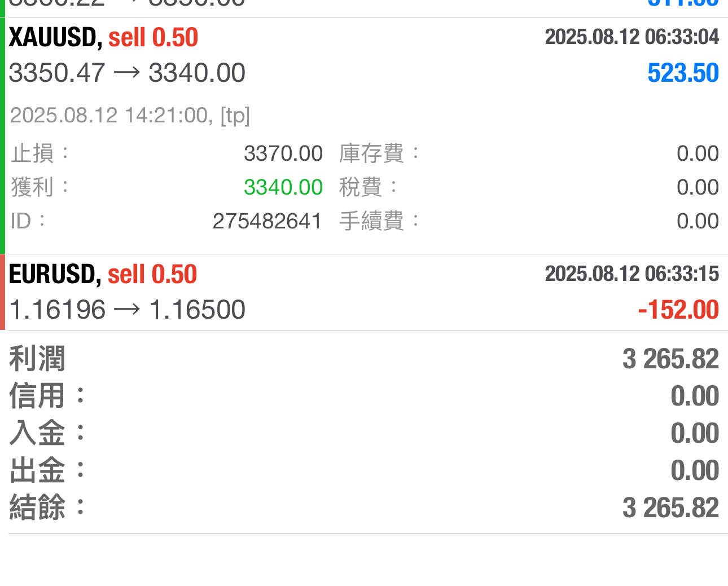Tap the EURUSD loss value -152.00
728x586 pixels.
click(678, 310)
